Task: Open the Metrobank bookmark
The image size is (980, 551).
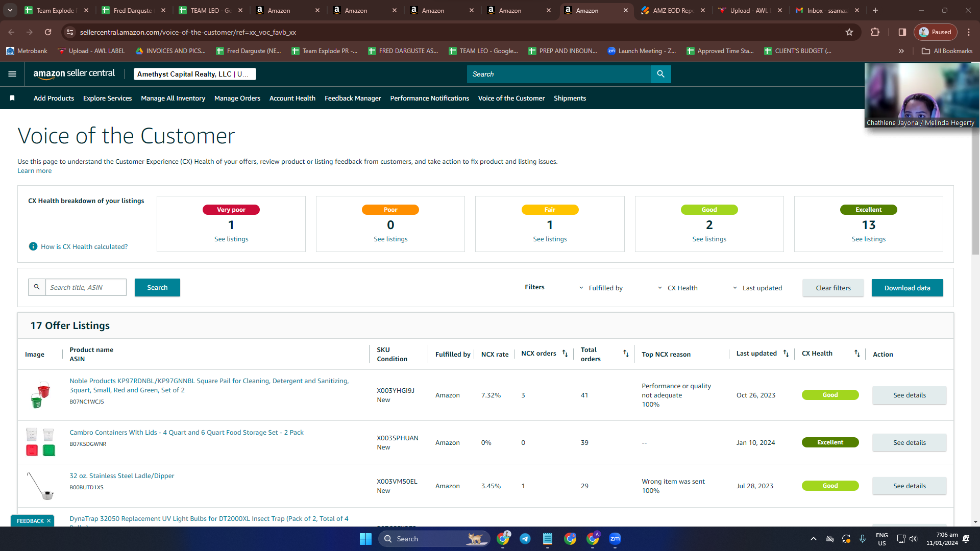Action: pyautogui.click(x=27, y=51)
